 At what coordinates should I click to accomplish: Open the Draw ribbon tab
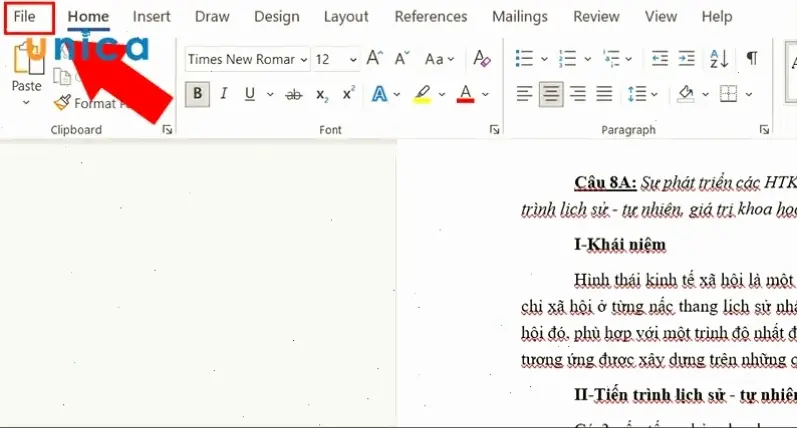click(x=212, y=17)
